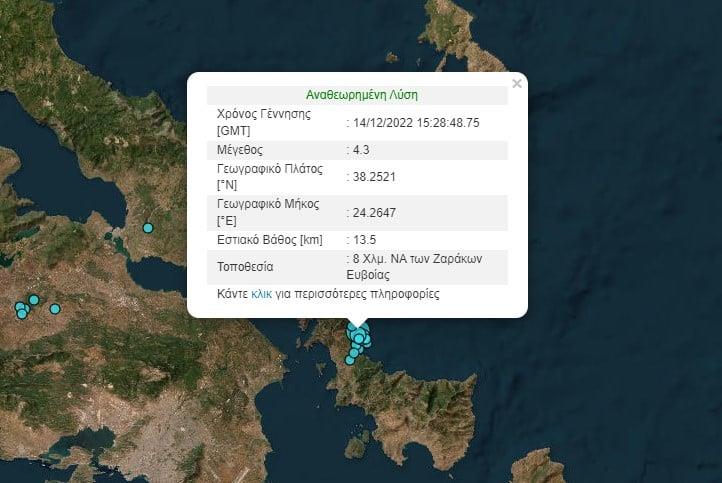Viewport: 722px width, 483px height.
Task: Click the 'Αναθεωρημένη Λύση' popup title
Action: point(357,95)
